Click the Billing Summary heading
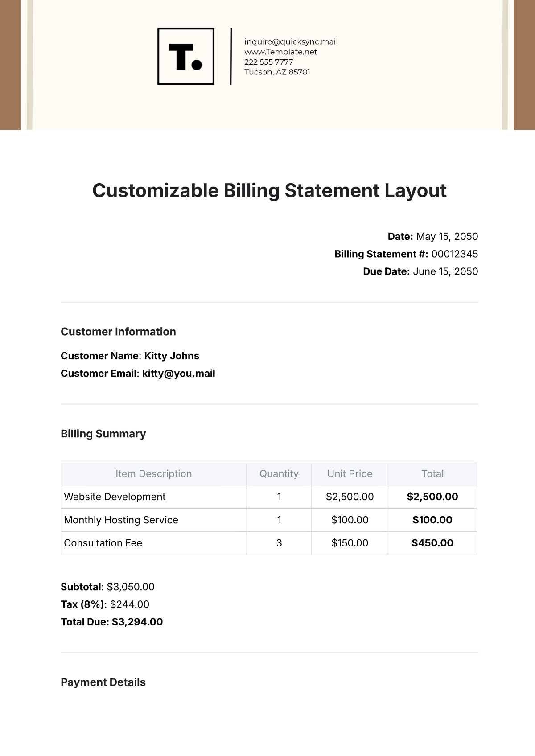The width and height of the screenshot is (535, 756). point(103,434)
